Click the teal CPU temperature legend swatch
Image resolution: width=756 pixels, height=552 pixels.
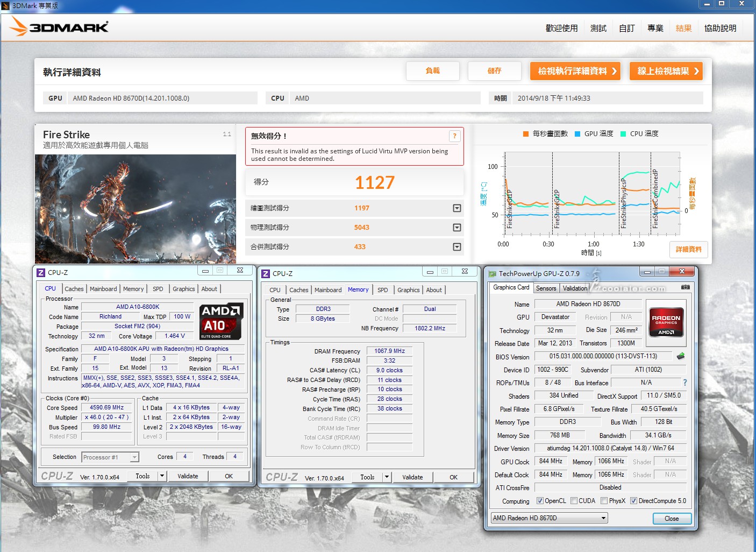[x=623, y=134]
